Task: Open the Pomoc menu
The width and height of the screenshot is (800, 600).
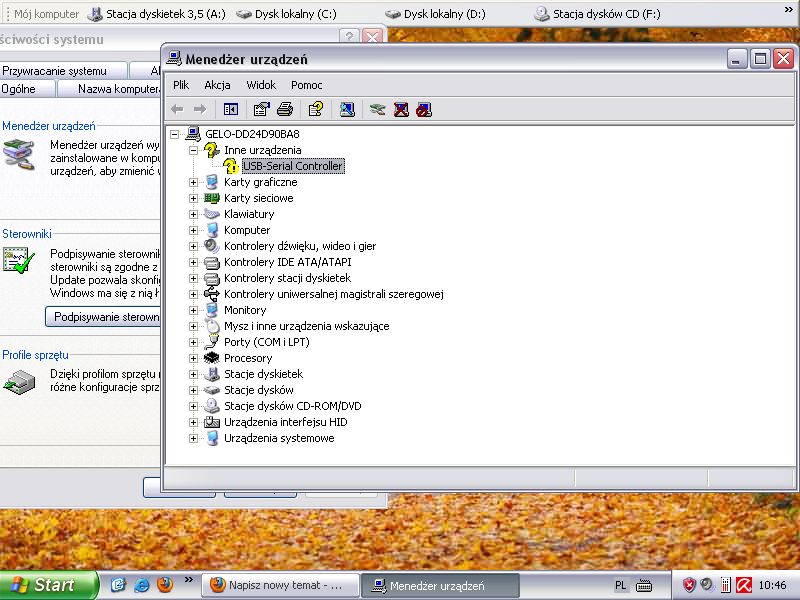Action: tap(307, 85)
